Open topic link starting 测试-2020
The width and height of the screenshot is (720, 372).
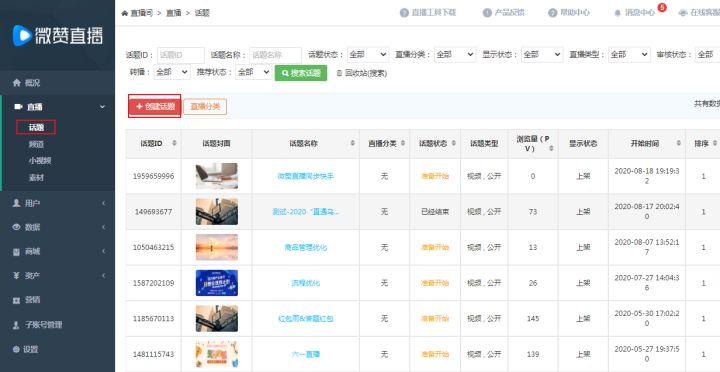pos(305,212)
